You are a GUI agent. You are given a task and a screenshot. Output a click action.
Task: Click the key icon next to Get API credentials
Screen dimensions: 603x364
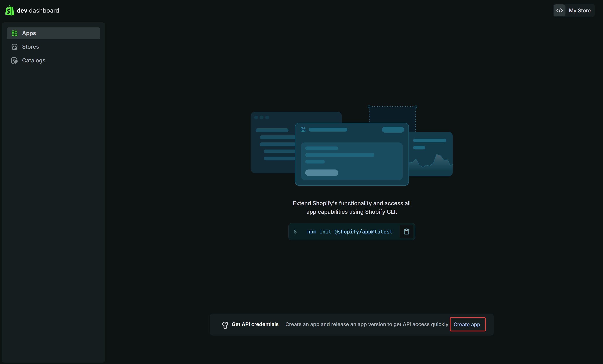pyautogui.click(x=225, y=325)
